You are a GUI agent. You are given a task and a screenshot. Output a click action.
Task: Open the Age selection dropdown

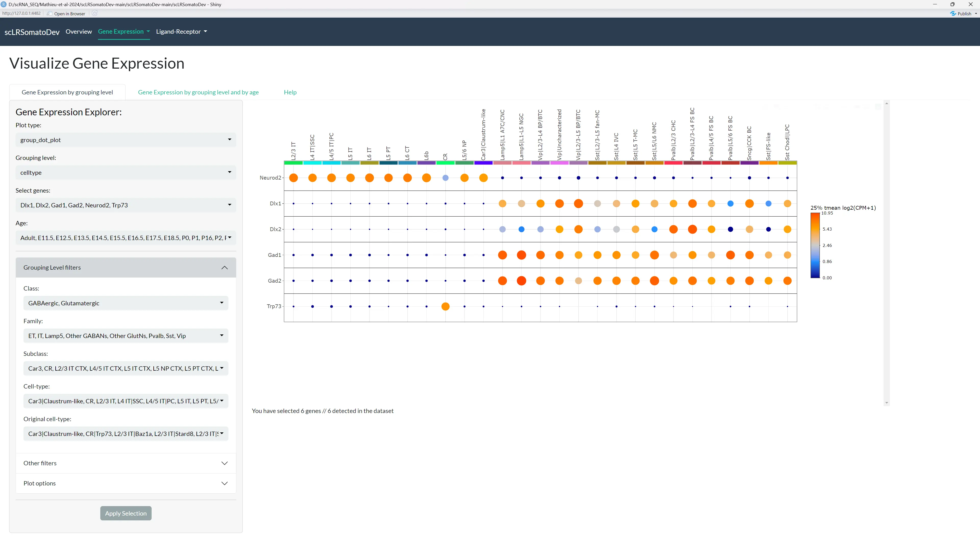pyautogui.click(x=126, y=237)
